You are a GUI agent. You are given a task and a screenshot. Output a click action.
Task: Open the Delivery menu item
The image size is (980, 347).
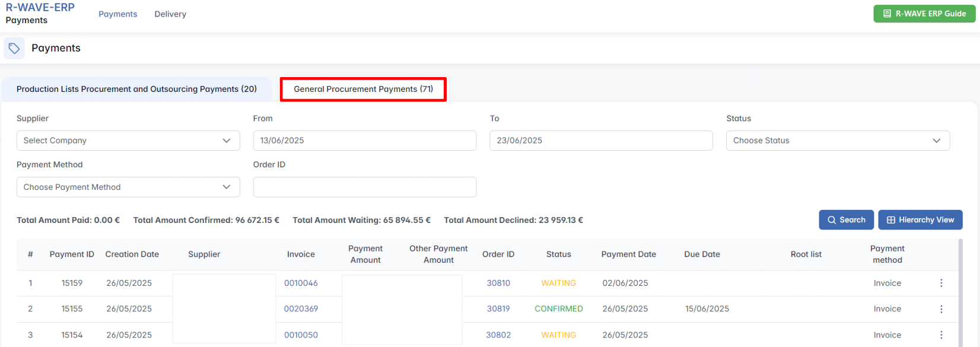[170, 14]
